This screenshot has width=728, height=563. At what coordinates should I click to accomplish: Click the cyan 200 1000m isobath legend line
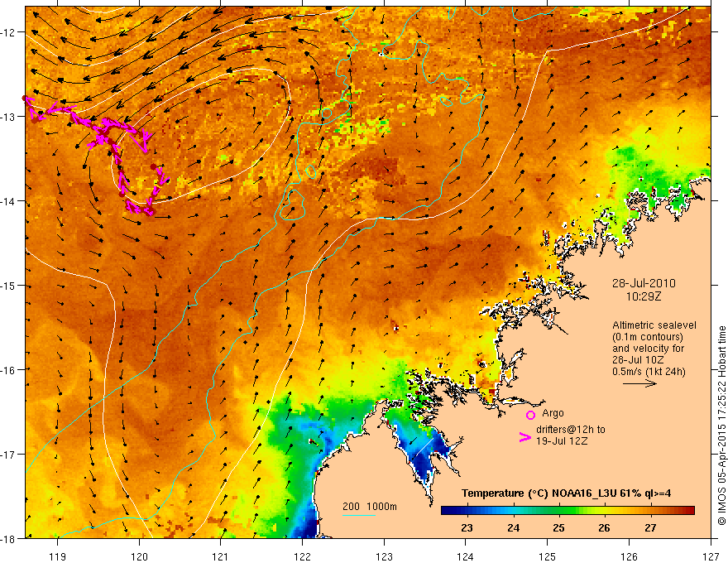359,515
